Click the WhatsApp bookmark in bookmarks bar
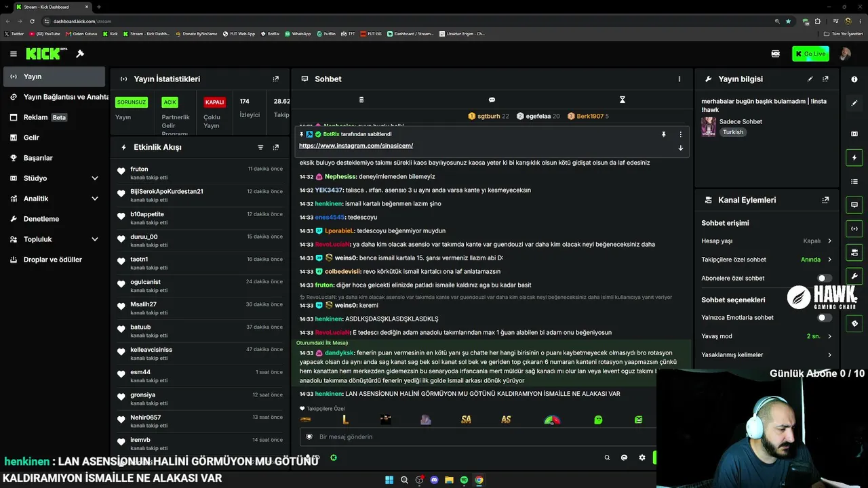868x488 pixels. 298,34
